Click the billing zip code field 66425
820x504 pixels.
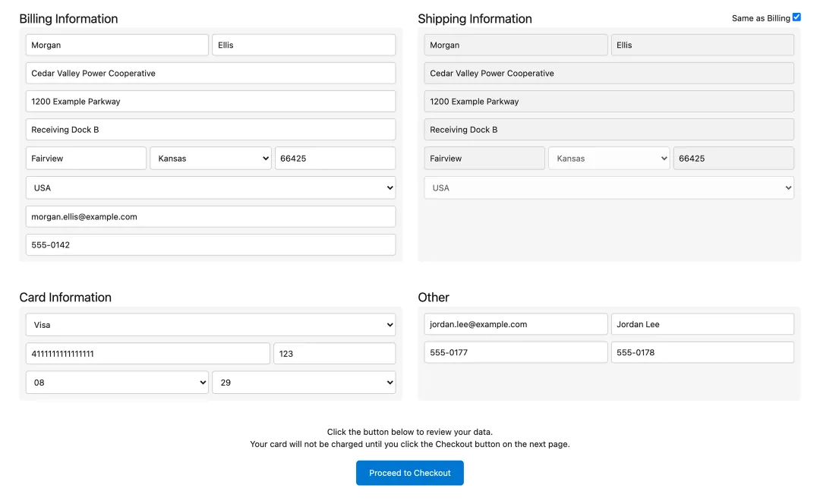[336, 159]
